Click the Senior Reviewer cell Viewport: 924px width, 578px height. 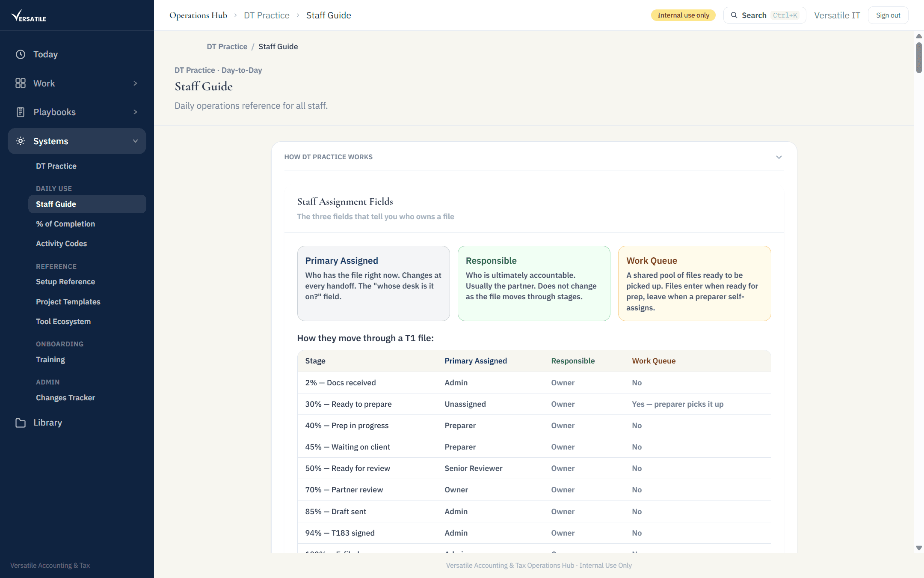pos(474,468)
